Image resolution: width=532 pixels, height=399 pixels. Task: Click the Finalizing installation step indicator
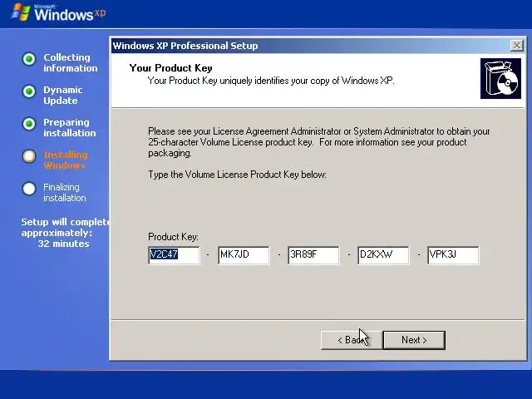[29, 189]
